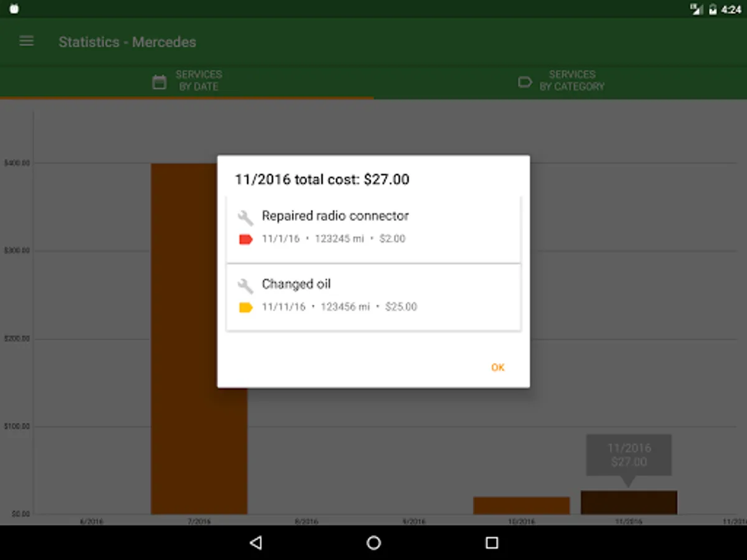This screenshot has width=747, height=560.
Task: Click the battery icon in status bar
Action: [x=713, y=9]
